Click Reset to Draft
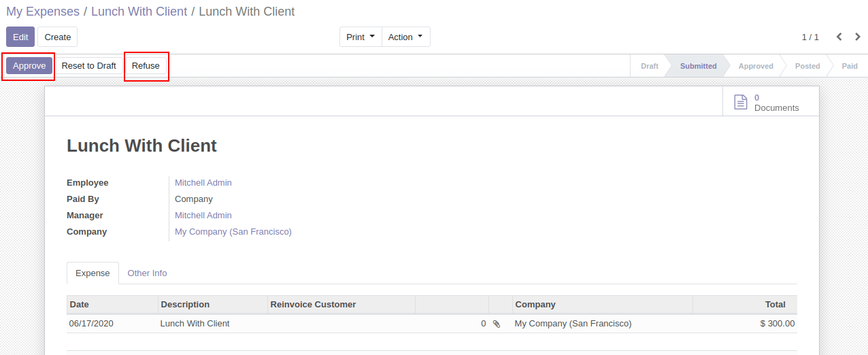Viewport: 868px width, 355px height. pyautogui.click(x=89, y=66)
